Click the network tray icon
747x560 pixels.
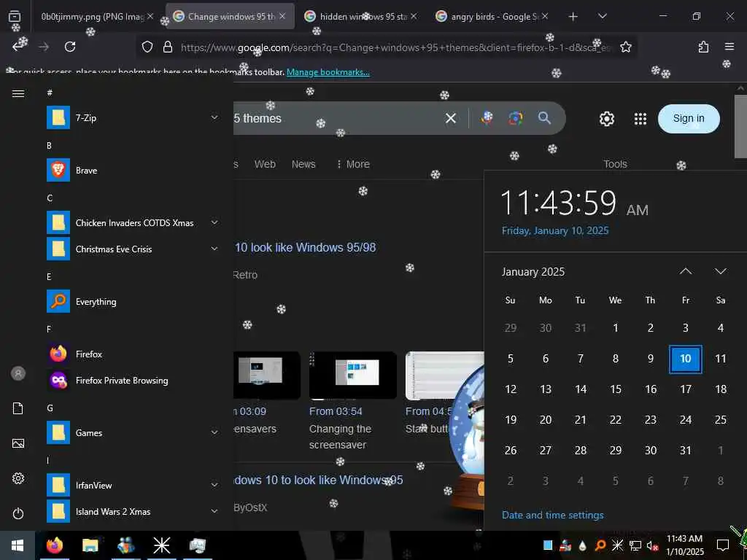(x=635, y=545)
